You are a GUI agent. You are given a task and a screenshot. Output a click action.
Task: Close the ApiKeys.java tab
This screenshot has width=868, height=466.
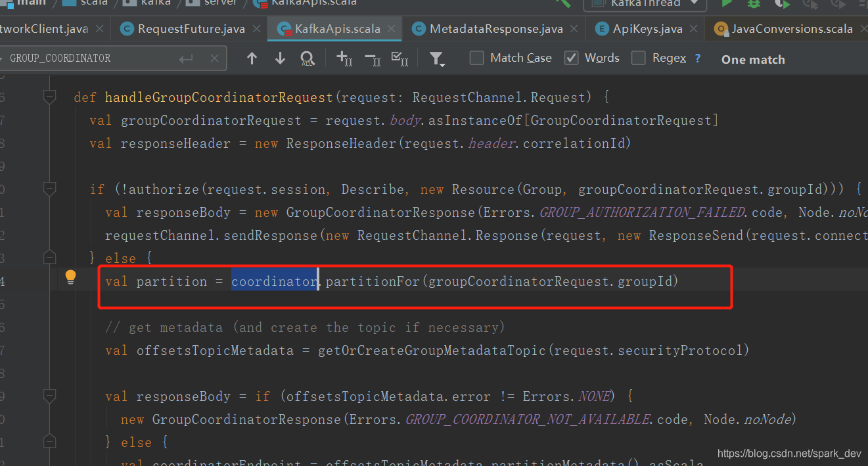tap(693, 29)
